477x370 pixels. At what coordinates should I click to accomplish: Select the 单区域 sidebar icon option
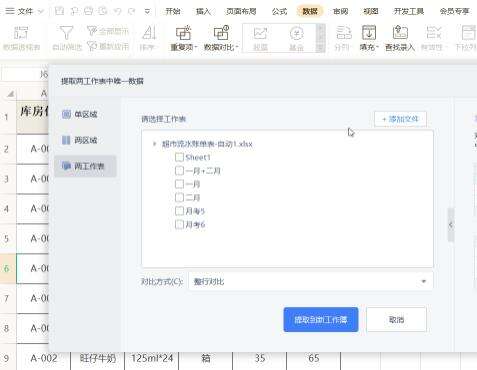click(x=66, y=114)
